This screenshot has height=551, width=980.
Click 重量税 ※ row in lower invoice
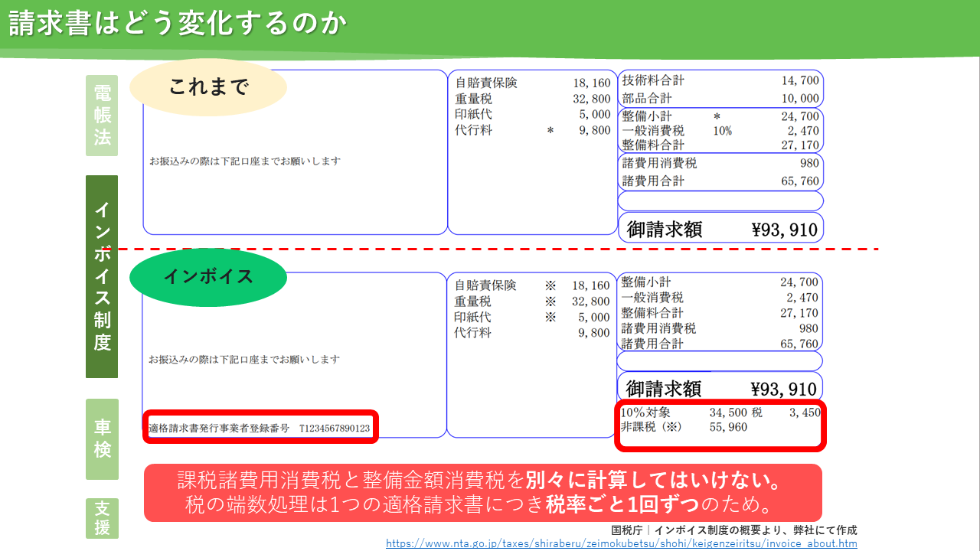tap(533, 302)
